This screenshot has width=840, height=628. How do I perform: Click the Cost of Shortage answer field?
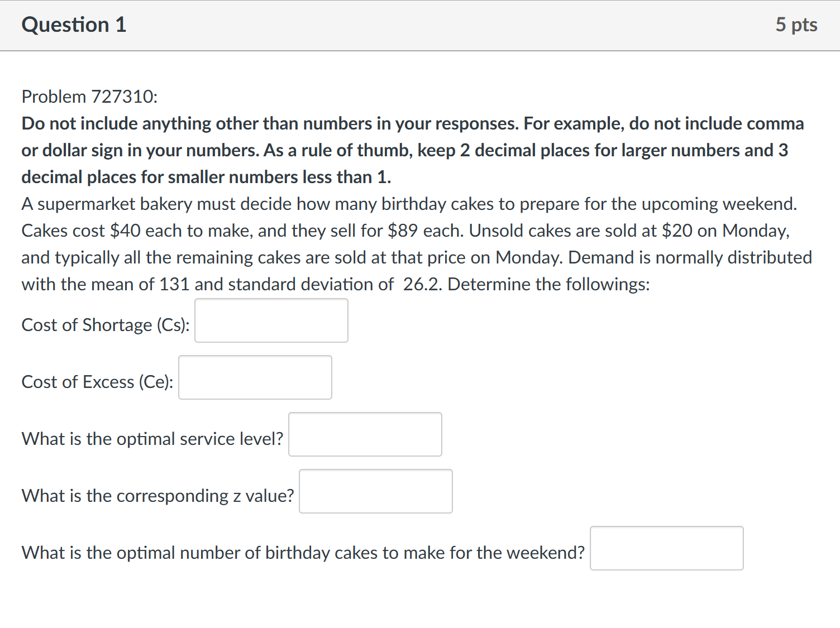pyautogui.click(x=271, y=320)
